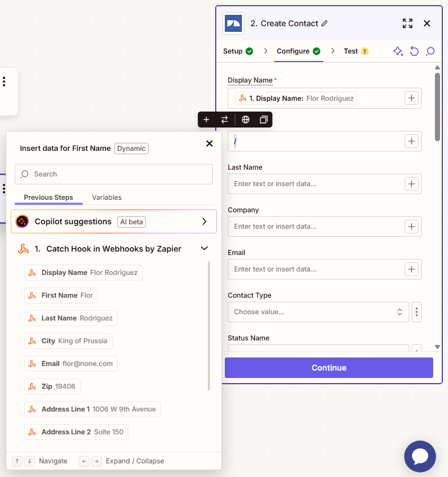Screen dimensions: 448x477
Task: Click plus icon in black floating toolbar
Action: point(206,120)
